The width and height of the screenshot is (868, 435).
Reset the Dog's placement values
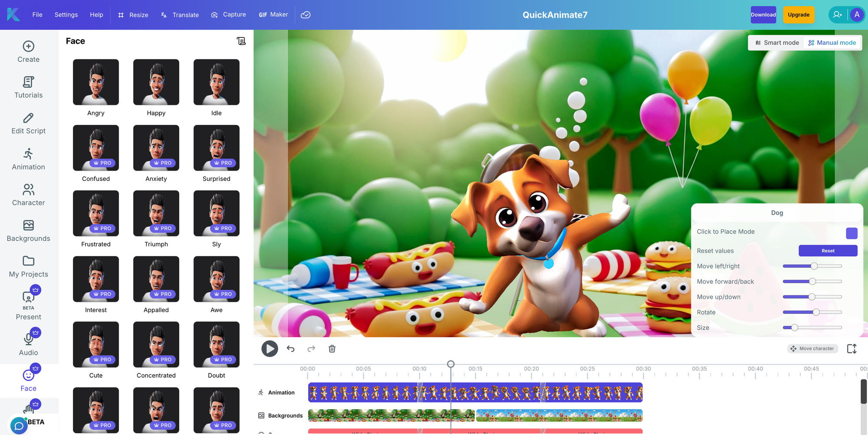pyautogui.click(x=827, y=251)
